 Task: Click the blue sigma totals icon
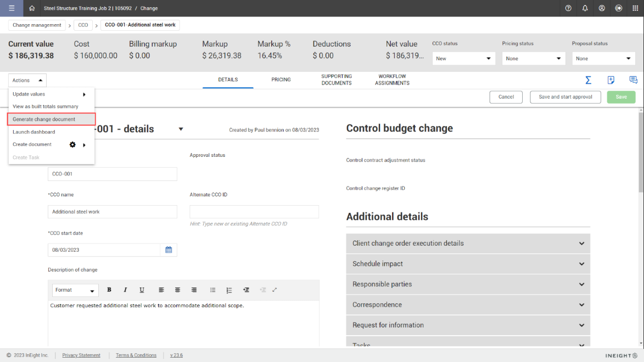pos(588,80)
